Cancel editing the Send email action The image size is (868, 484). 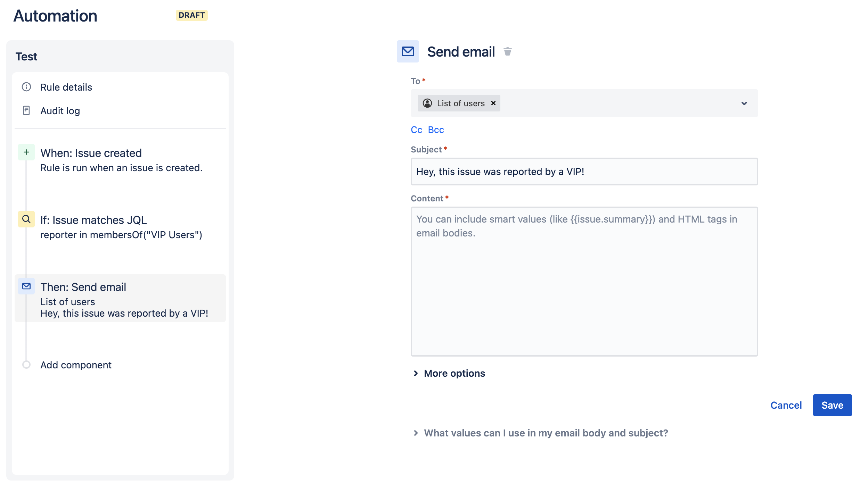[x=786, y=405]
